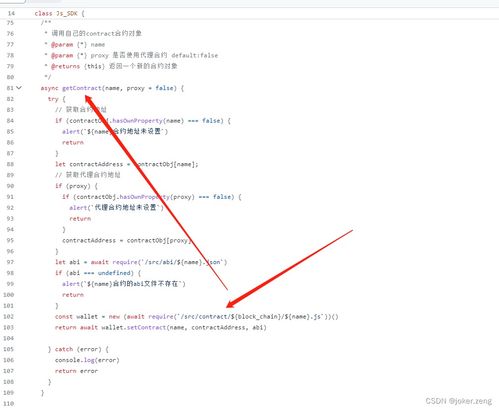Screen dimensions: 499x410
Task: Click the @returns tag in comment
Action: (x=65, y=66)
